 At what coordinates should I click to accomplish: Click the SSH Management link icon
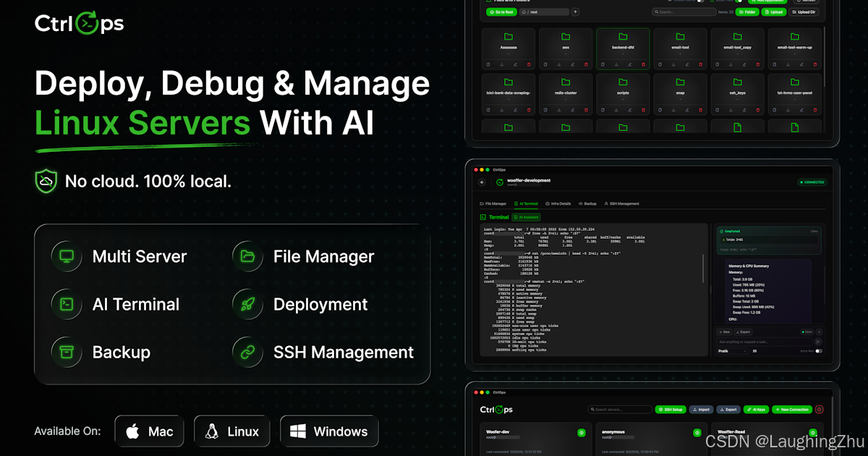pyautogui.click(x=247, y=352)
